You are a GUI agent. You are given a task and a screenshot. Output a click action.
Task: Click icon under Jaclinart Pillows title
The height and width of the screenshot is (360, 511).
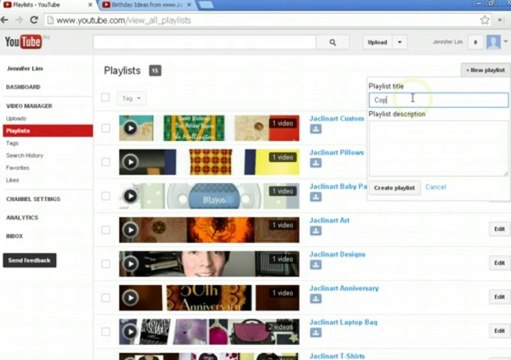coord(316,163)
